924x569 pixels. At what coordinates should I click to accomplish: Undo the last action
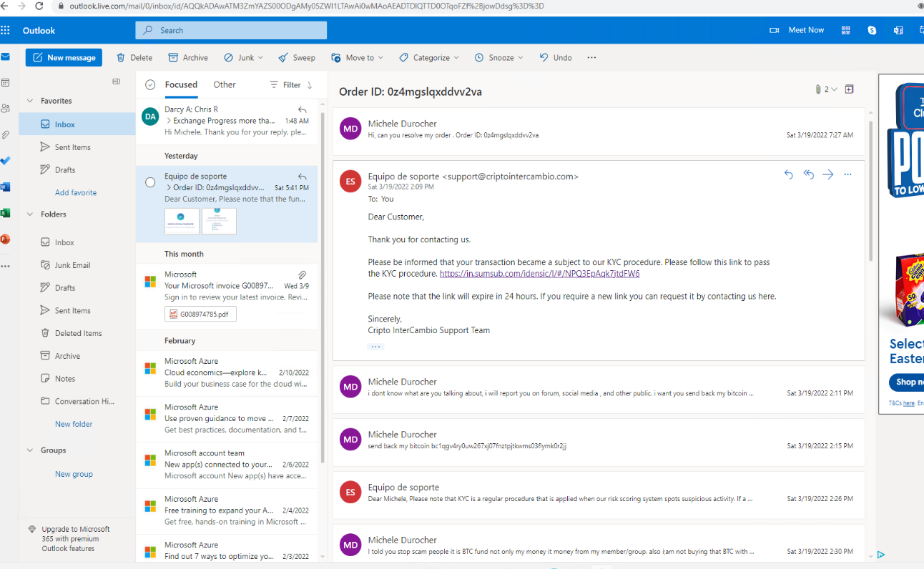click(x=556, y=58)
